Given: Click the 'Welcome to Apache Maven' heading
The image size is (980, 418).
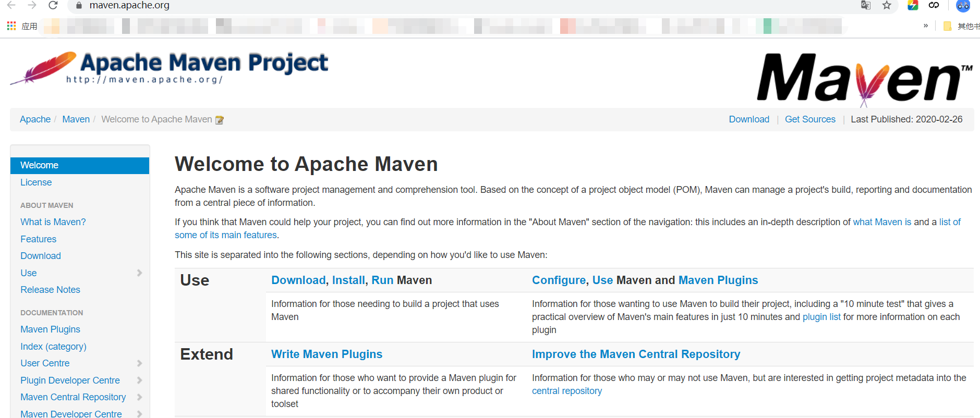Looking at the screenshot, I should [x=306, y=164].
